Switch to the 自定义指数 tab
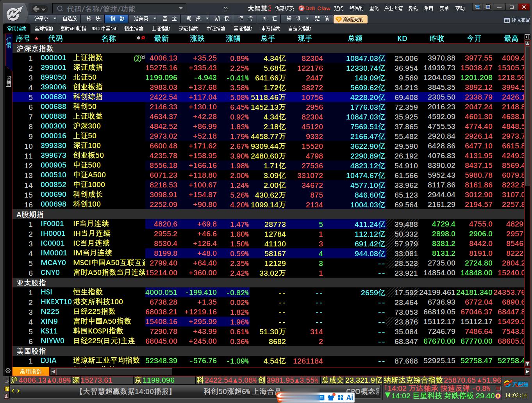The width and height of the screenshot is (532, 403). coord(300,29)
